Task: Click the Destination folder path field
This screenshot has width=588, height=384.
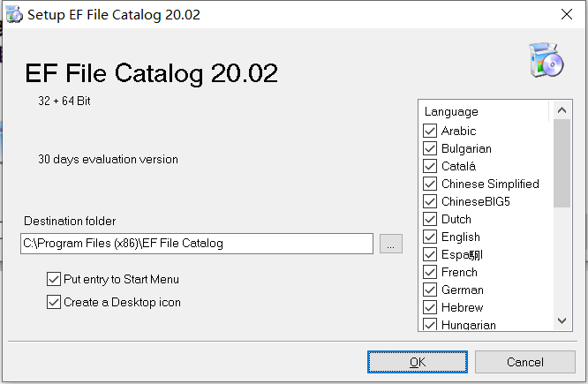Action: pyautogui.click(x=197, y=244)
